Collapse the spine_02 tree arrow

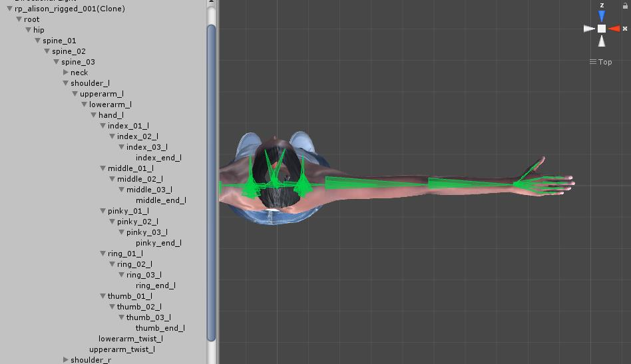(47, 51)
